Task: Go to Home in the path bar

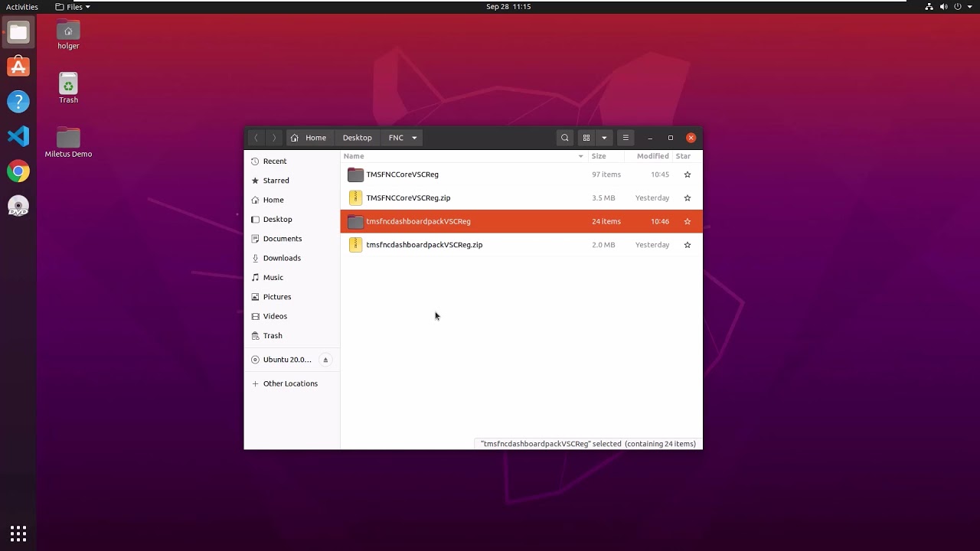Action: coord(309,138)
